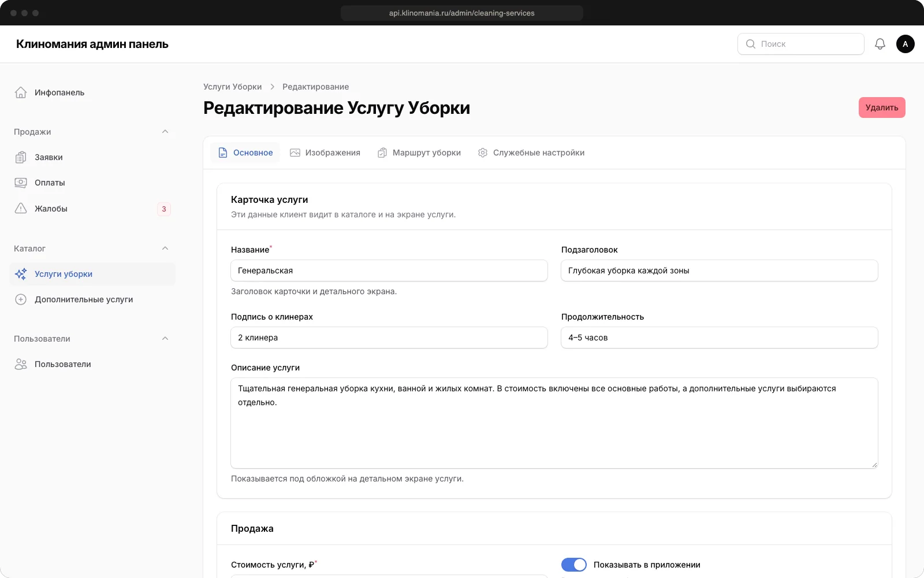The image size is (924, 578).
Task: Follow the Услуги Уборки breadcrumb link
Action: [232, 87]
